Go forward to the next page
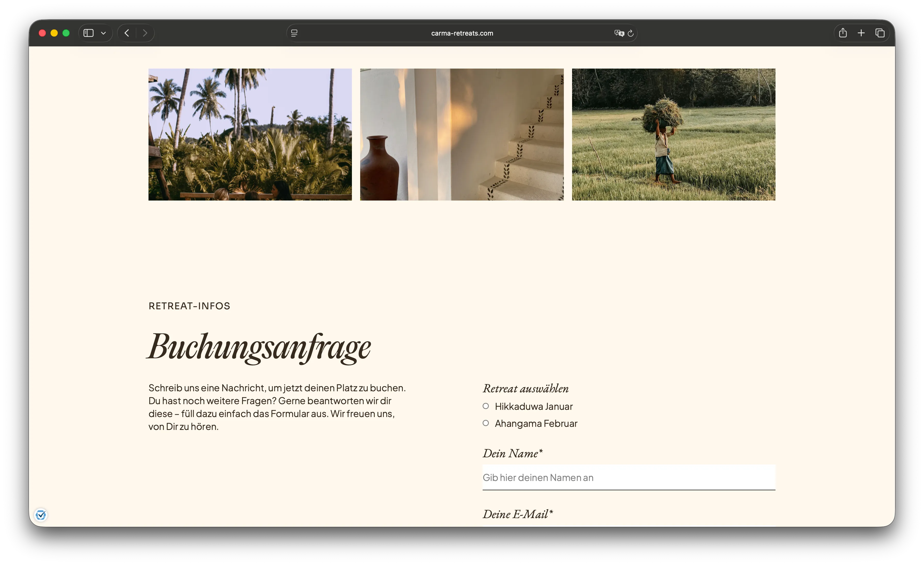Viewport: 924px width, 565px height. (145, 33)
